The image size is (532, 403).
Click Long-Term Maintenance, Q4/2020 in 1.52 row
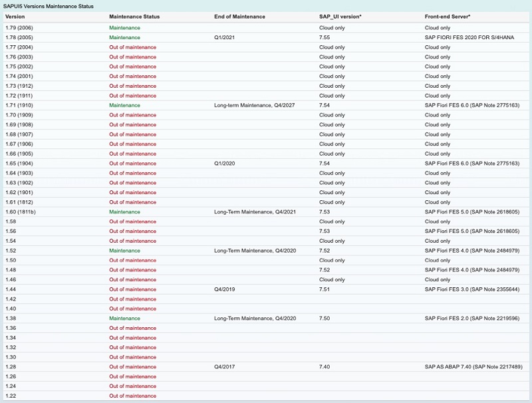click(x=255, y=250)
